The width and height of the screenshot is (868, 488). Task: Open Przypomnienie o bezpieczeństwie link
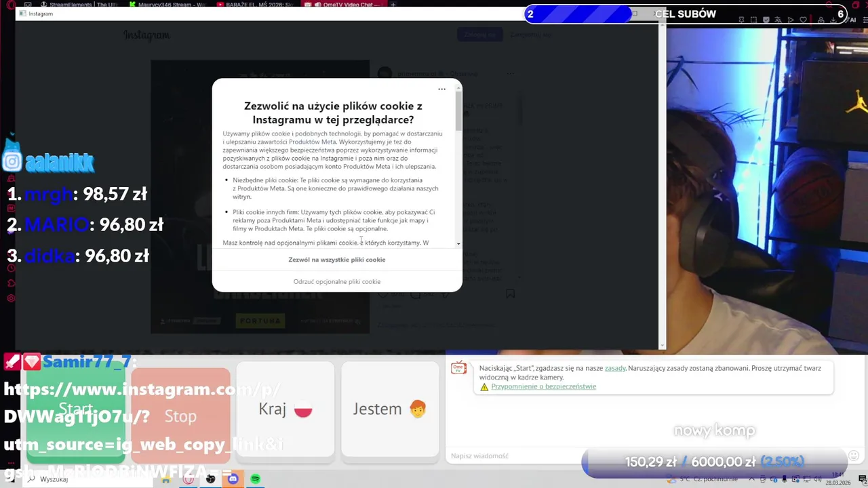click(543, 386)
